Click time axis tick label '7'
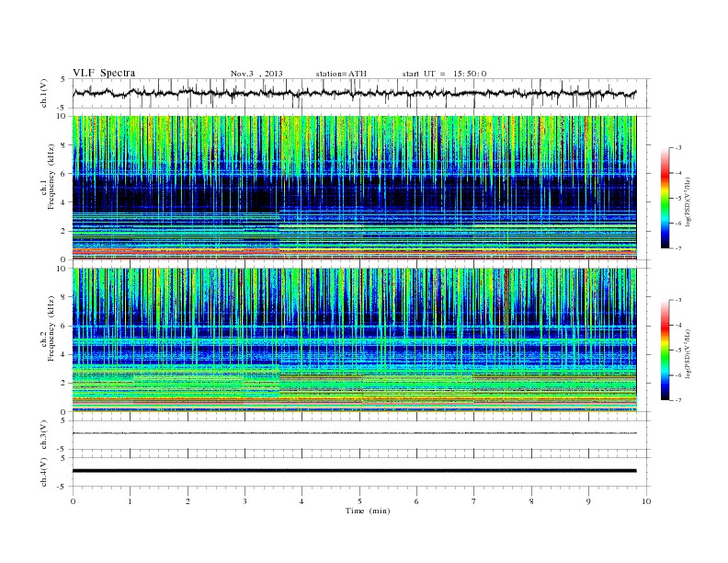 [473, 501]
